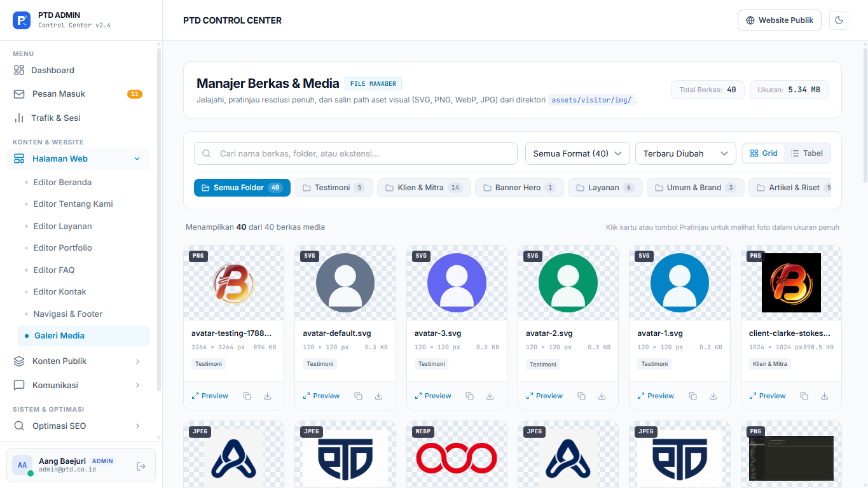
Task: Open Editor Kontak
Action: (x=60, y=292)
